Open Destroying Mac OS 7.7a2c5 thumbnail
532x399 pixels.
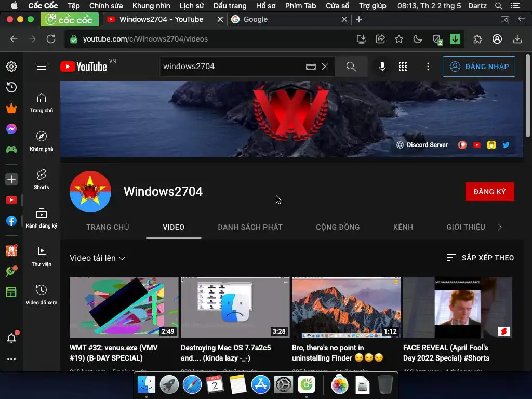(235, 308)
